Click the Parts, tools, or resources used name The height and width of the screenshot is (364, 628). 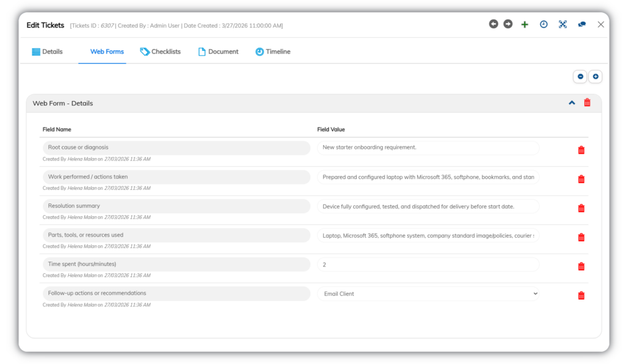(176, 235)
